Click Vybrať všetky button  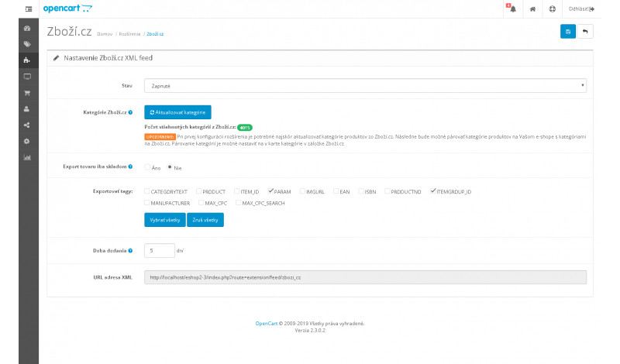165,220
